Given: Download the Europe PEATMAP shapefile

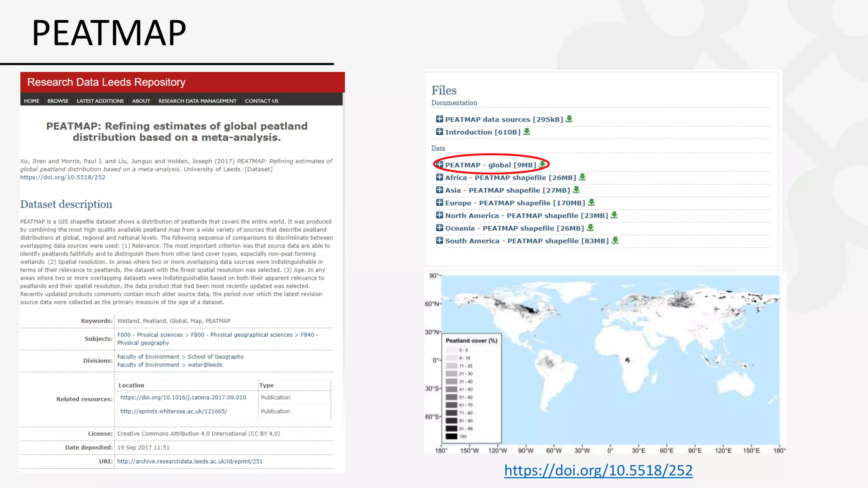Looking at the screenshot, I should pos(591,202).
